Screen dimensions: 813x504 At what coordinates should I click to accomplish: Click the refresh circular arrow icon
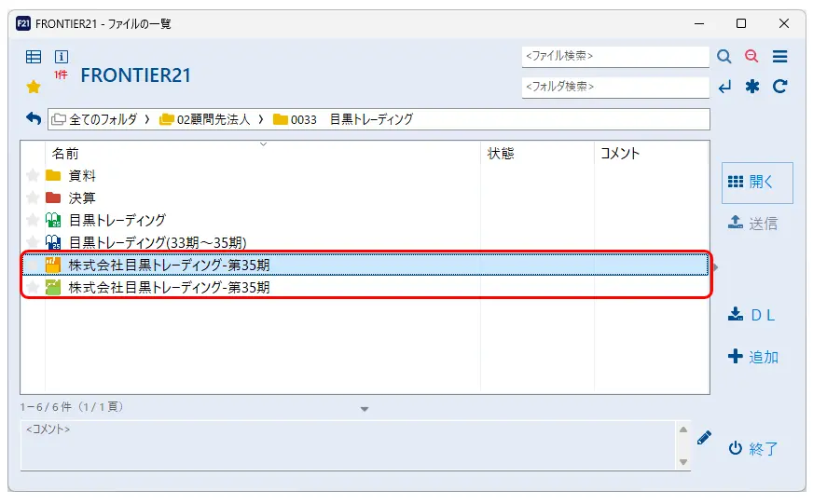(779, 87)
